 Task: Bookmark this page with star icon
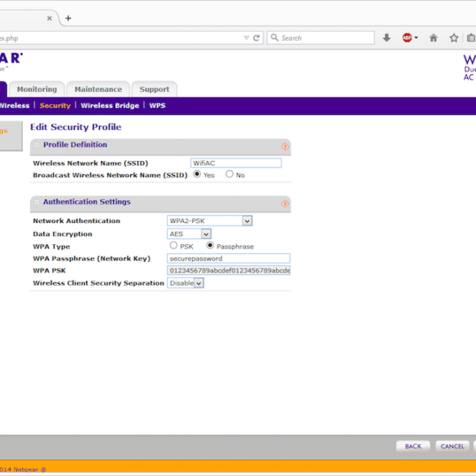point(454,38)
